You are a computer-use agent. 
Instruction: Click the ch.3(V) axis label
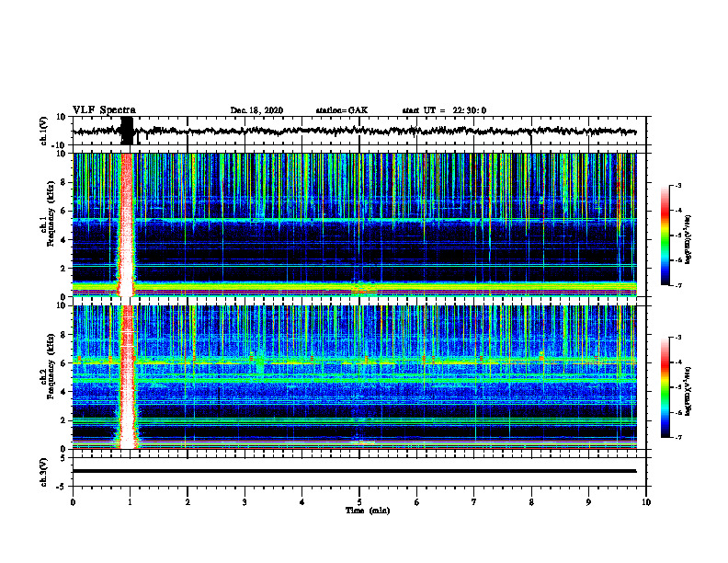[x=44, y=472]
